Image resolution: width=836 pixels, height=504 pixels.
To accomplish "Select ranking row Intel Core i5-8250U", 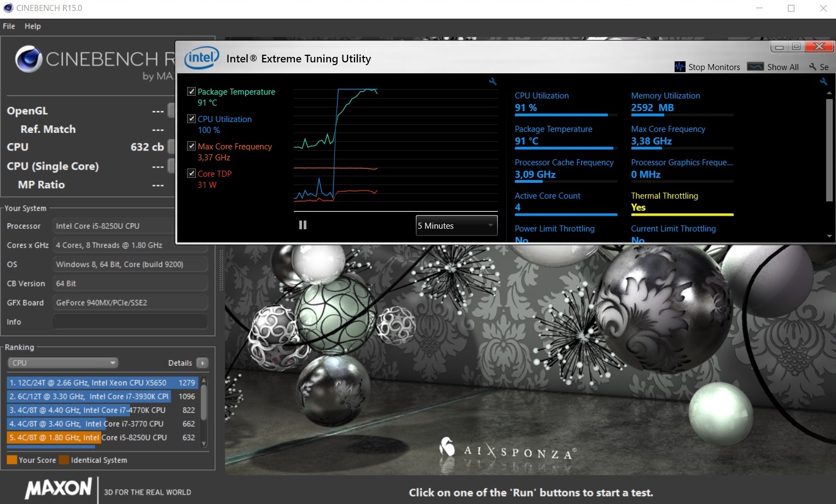I will click(102, 437).
